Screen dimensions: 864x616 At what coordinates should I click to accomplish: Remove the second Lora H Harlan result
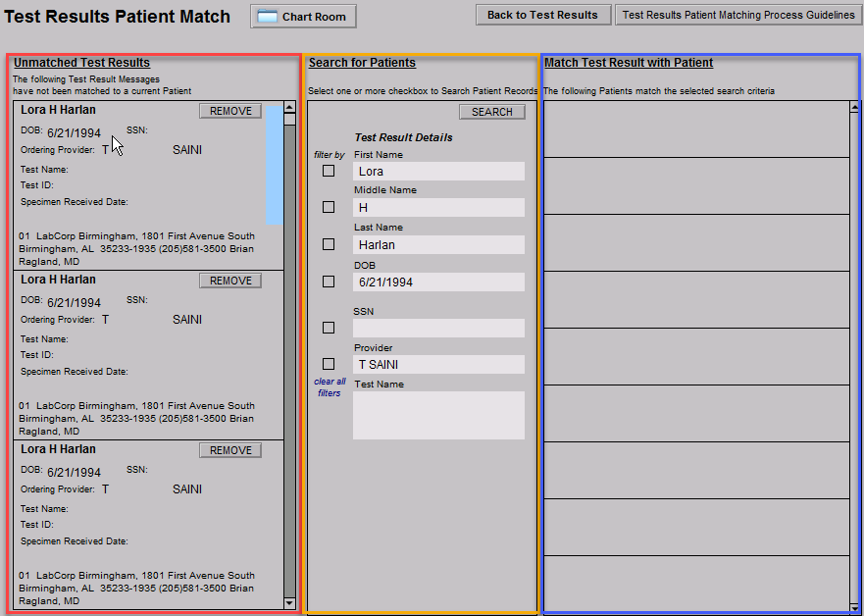230,281
